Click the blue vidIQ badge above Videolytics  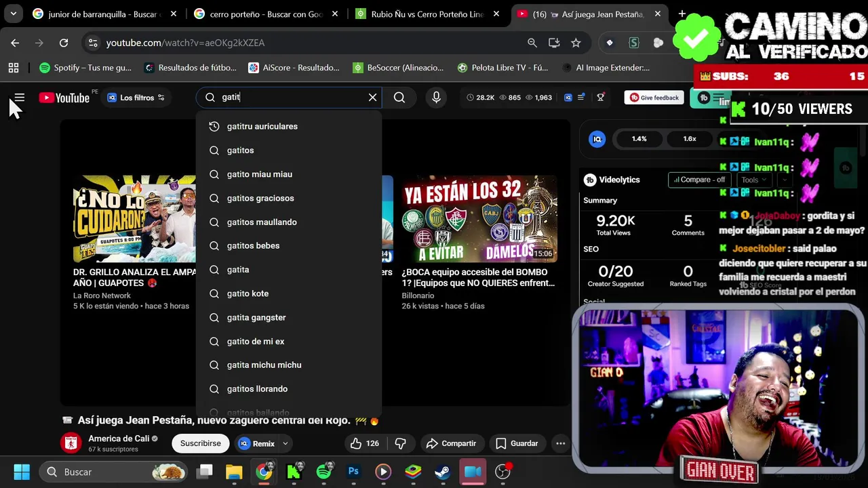(x=597, y=139)
